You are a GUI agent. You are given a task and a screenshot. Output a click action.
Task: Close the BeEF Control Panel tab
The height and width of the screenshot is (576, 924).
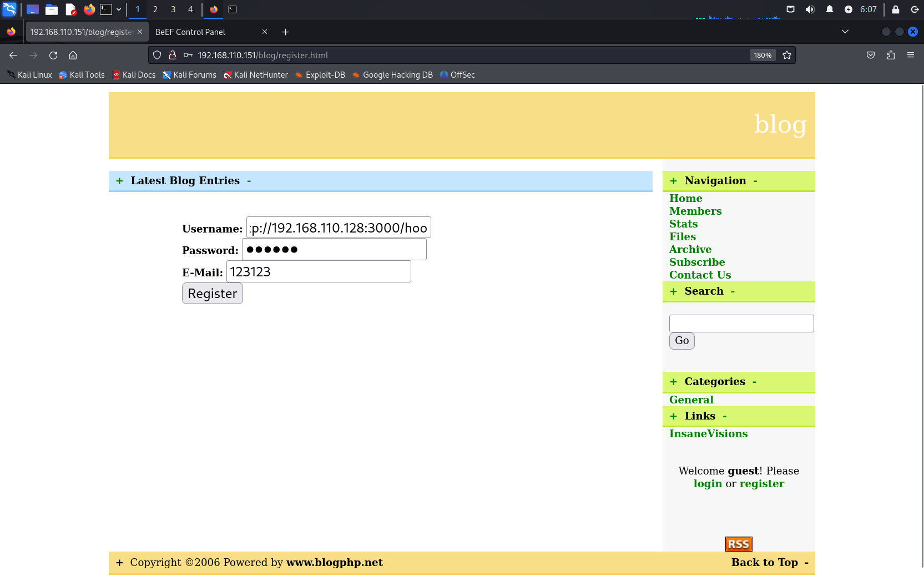coord(265,32)
